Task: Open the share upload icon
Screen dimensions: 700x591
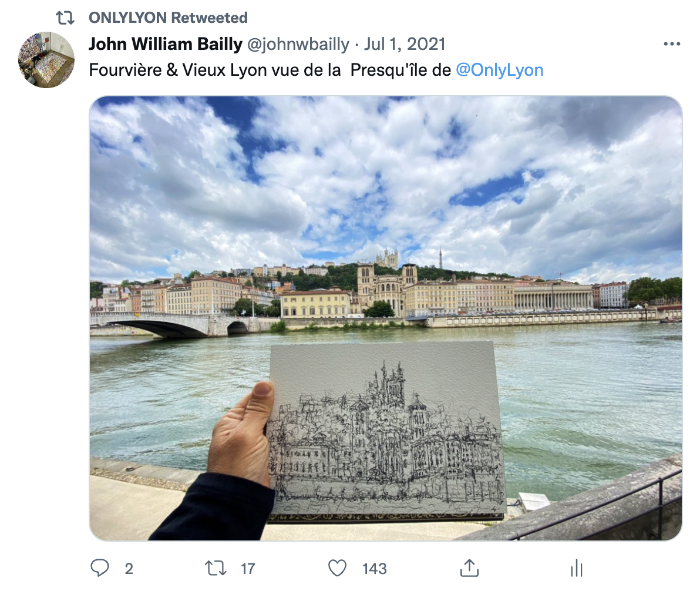Action: click(x=469, y=568)
